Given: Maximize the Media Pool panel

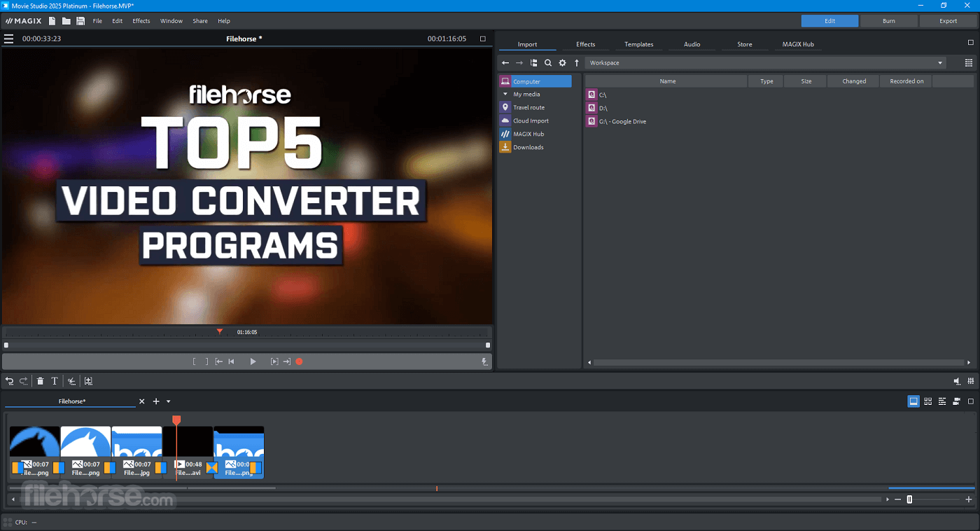Looking at the screenshot, I should tap(970, 43).
